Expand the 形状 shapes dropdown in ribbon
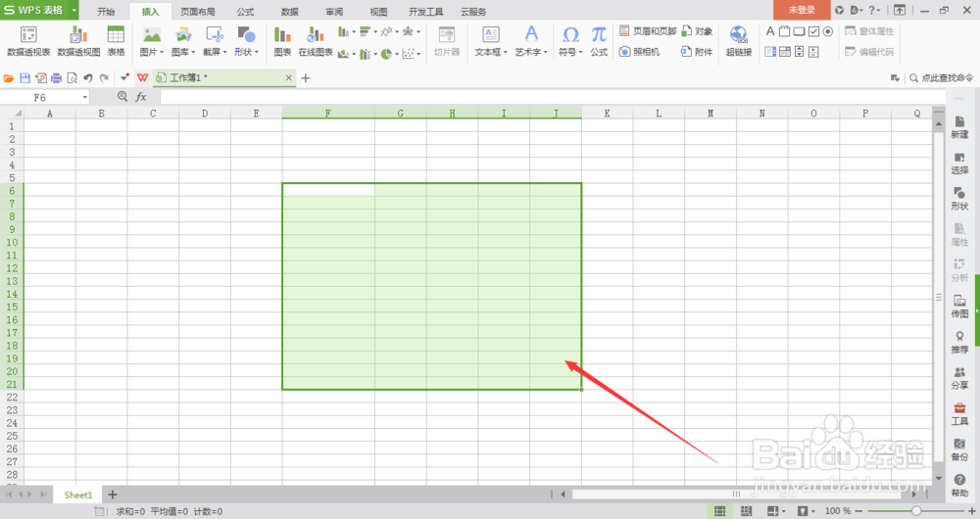 coord(256,53)
